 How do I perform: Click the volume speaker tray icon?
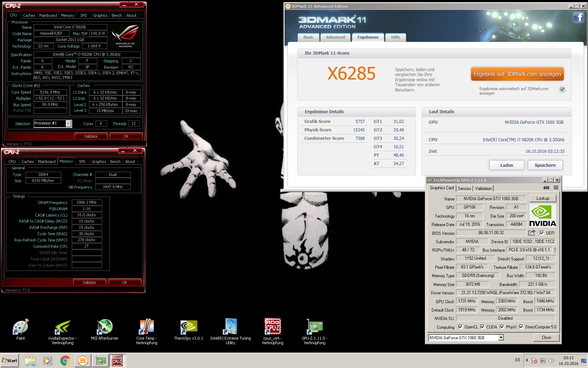point(551,361)
